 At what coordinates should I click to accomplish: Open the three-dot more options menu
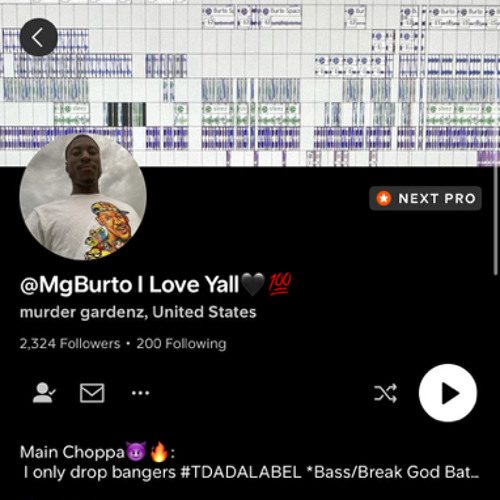click(140, 393)
